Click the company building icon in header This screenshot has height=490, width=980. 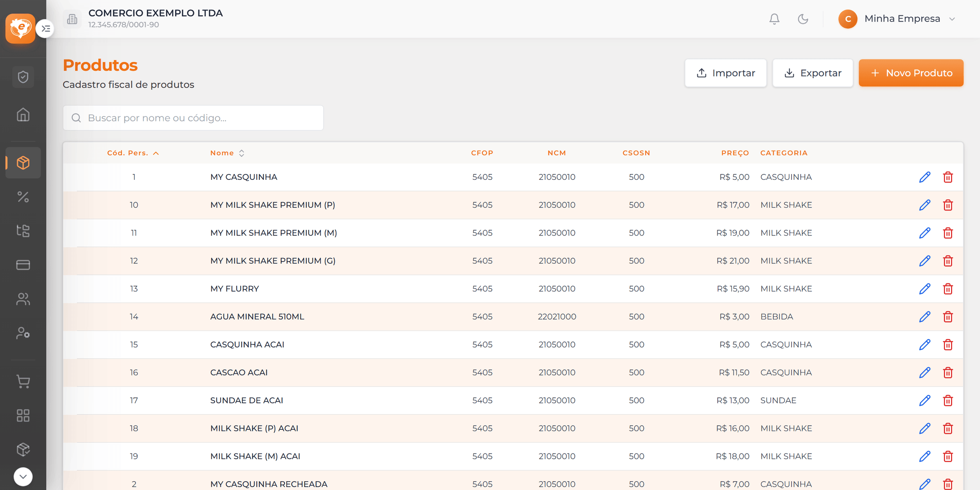pos(72,19)
